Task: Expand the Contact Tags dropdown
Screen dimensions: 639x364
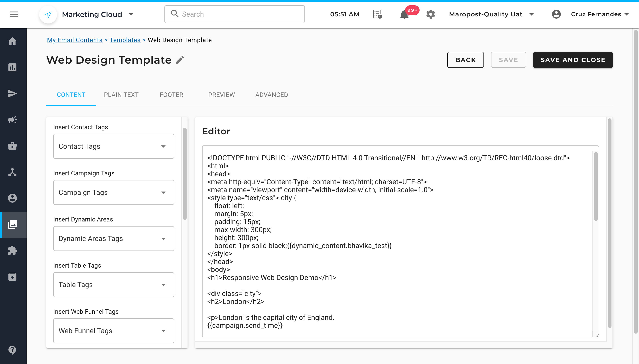Action: 114,146
